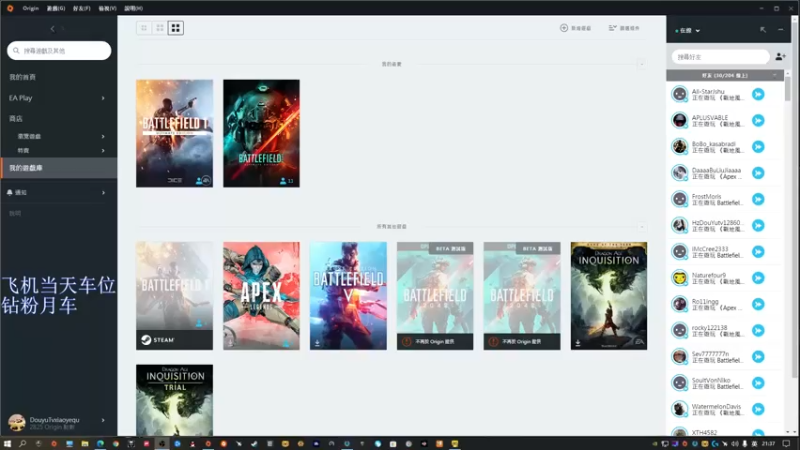Open Battlefield 1 favorite game tile

pos(174,133)
